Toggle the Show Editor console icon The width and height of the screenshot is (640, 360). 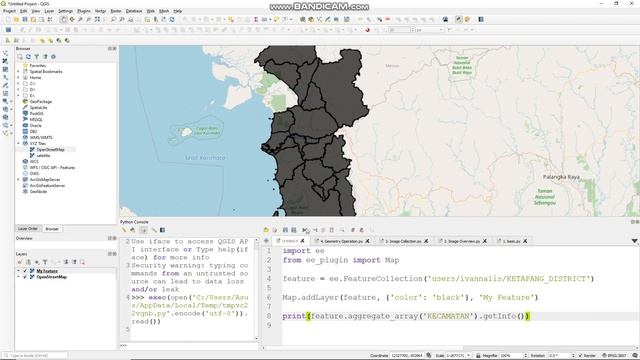coord(143,230)
